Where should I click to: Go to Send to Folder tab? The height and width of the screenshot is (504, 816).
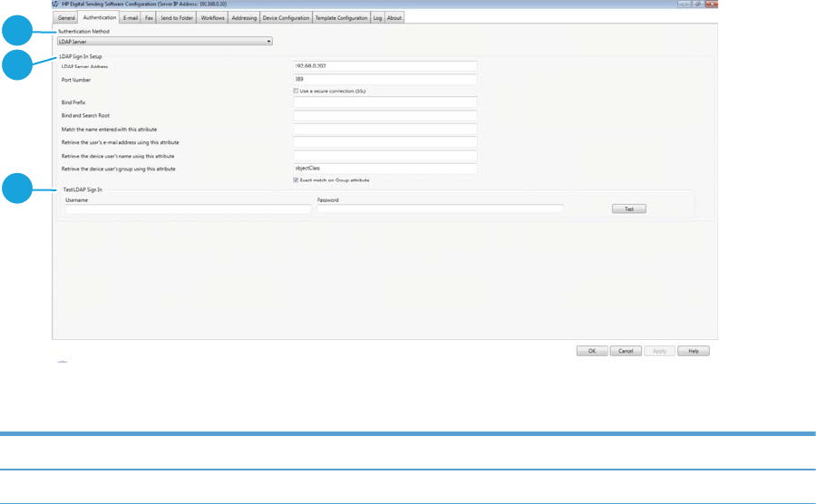pos(177,18)
